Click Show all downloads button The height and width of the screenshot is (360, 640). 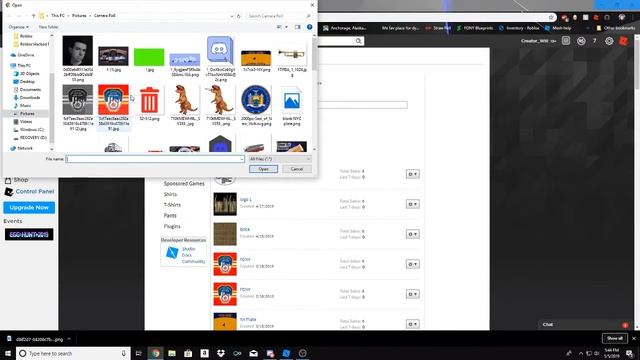(615, 338)
